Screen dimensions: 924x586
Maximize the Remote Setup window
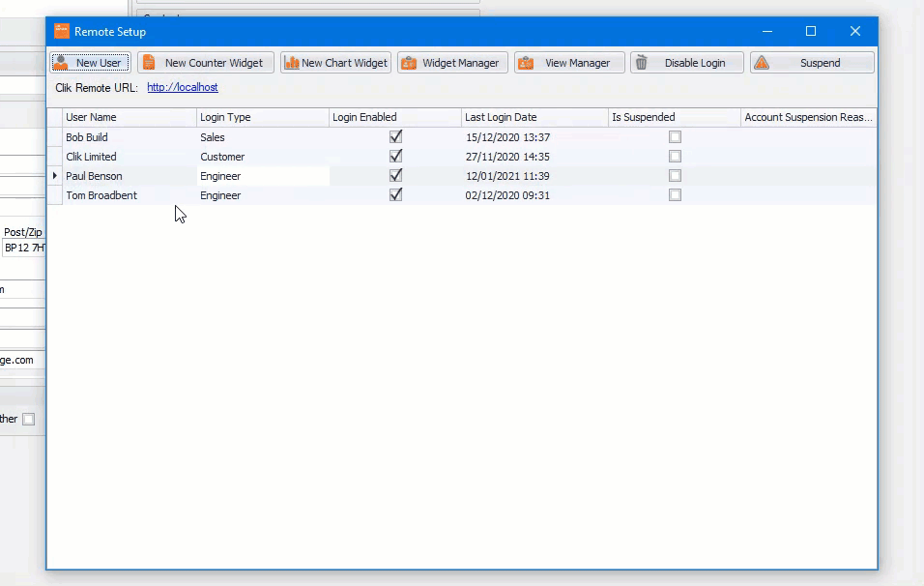[811, 31]
